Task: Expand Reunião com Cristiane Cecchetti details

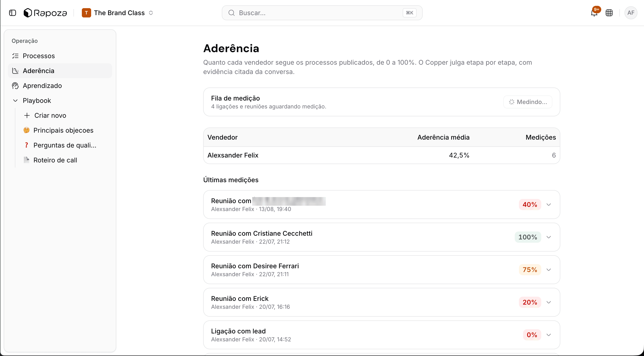Action: (548, 237)
